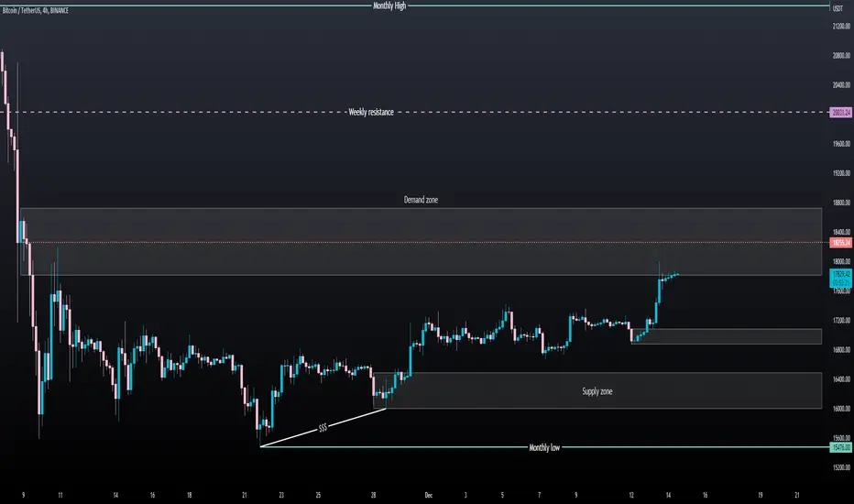Click date 12 on the time axis

pyautogui.click(x=631, y=495)
